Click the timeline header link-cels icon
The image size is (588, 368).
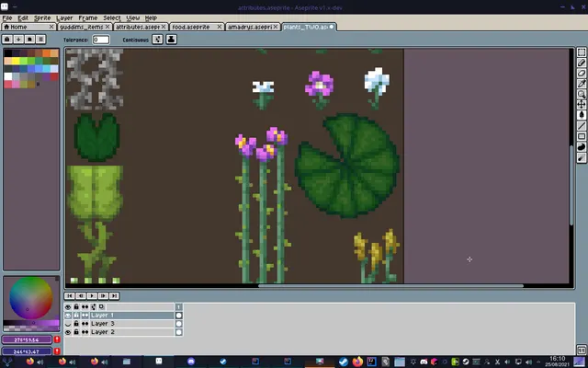94,306
